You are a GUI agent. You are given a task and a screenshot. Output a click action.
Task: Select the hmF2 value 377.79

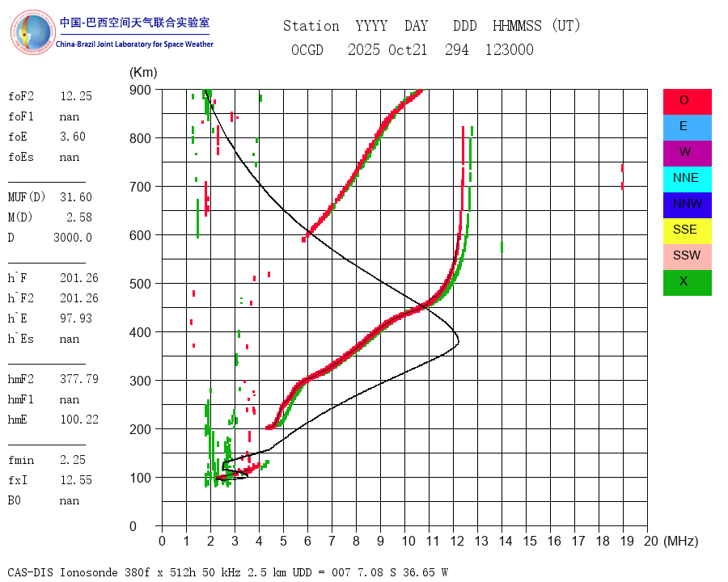click(79, 379)
